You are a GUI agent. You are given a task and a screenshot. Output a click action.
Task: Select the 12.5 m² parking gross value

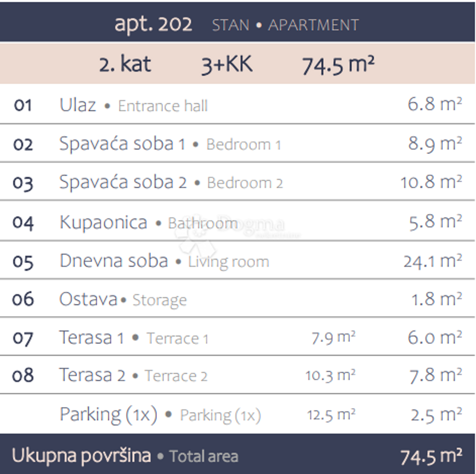[x=331, y=415]
